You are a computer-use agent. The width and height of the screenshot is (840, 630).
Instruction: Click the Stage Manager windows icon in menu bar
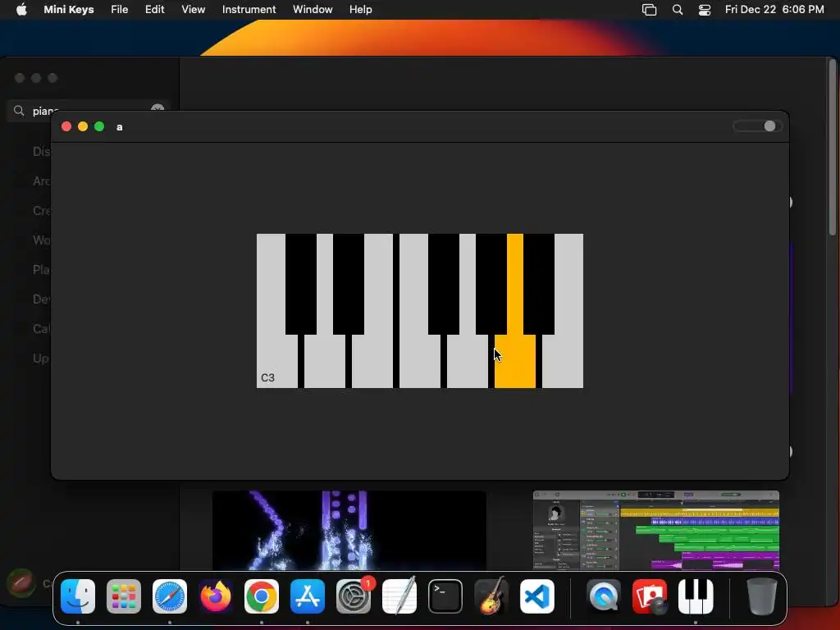tap(650, 10)
